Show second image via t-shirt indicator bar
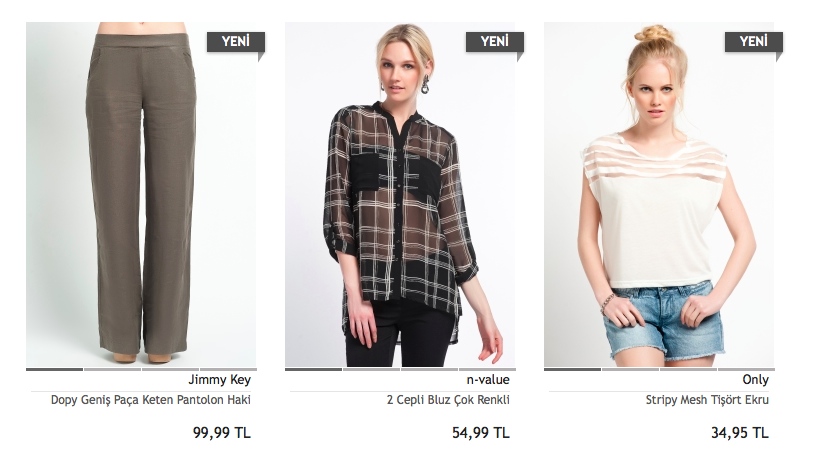This screenshot has height=451, width=814. [x=630, y=370]
